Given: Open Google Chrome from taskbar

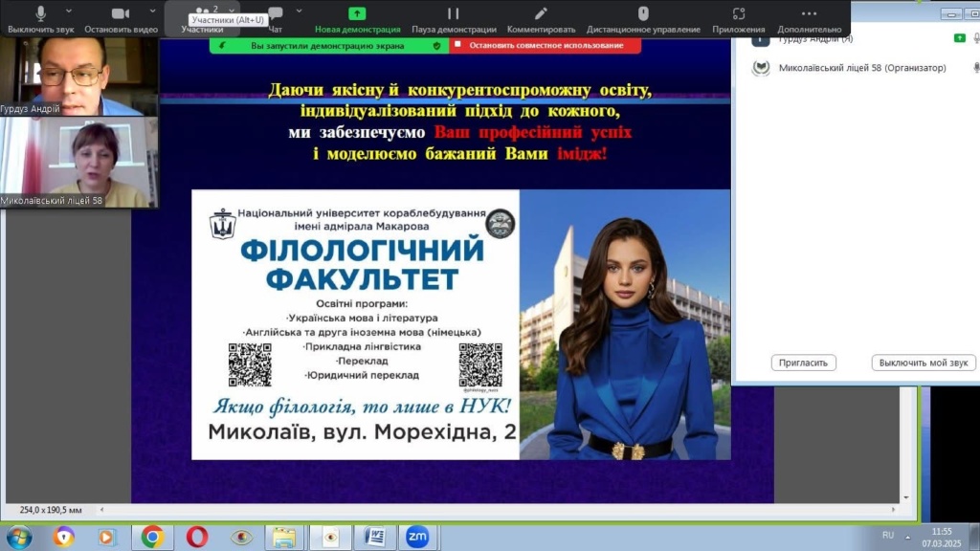Looking at the screenshot, I should (152, 538).
